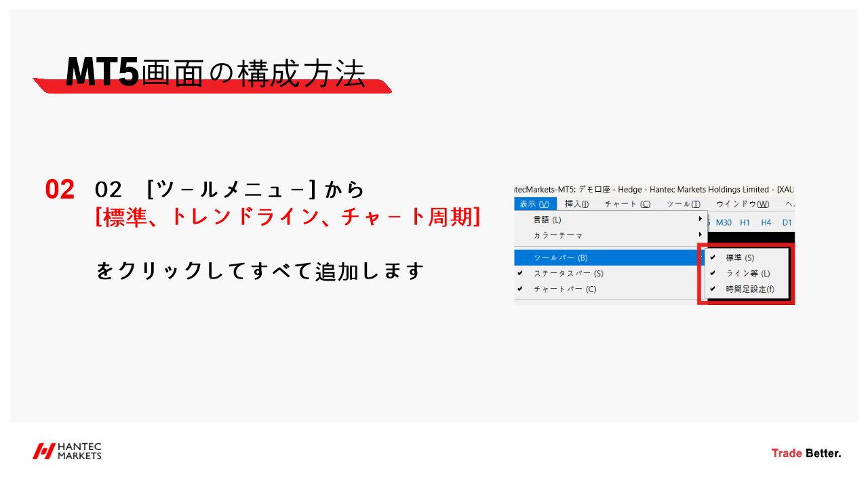
Task: Expand the カラーテーマ submenu
Action: [610, 235]
